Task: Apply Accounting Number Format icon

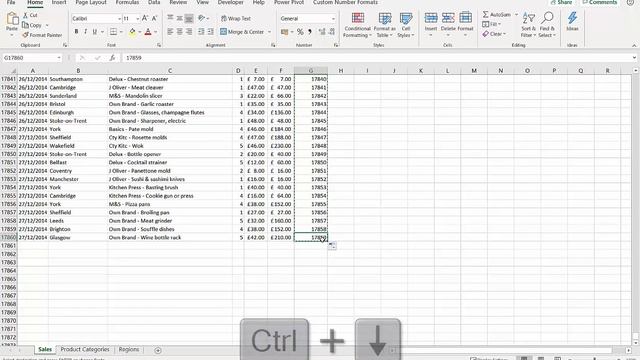Action: [x=284, y=31]
